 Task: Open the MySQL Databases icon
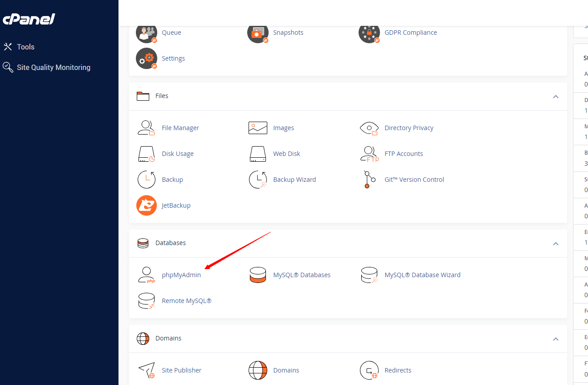point(257,275)
